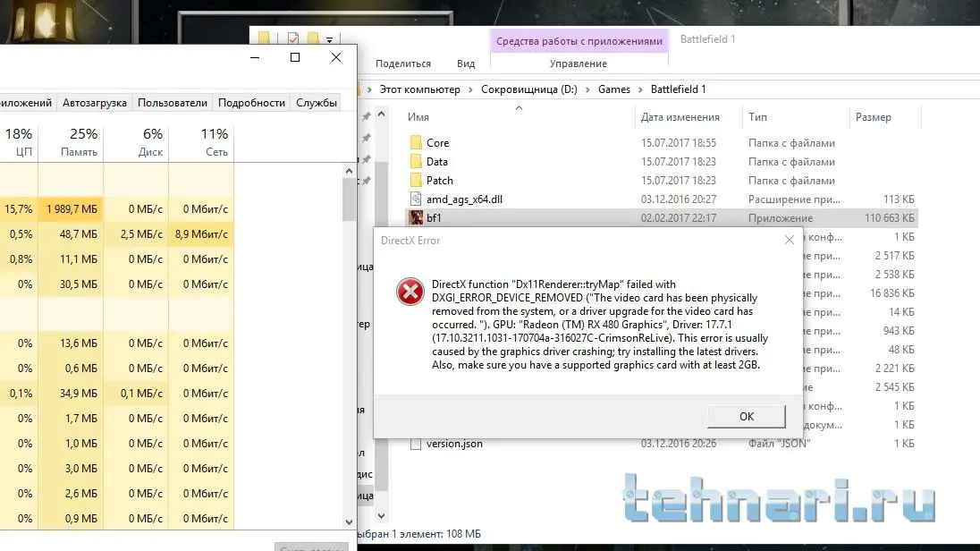Open the Управление ribbon tab
Image resolution: width=980 pixels, height=551 pixels.
point(579,64)
